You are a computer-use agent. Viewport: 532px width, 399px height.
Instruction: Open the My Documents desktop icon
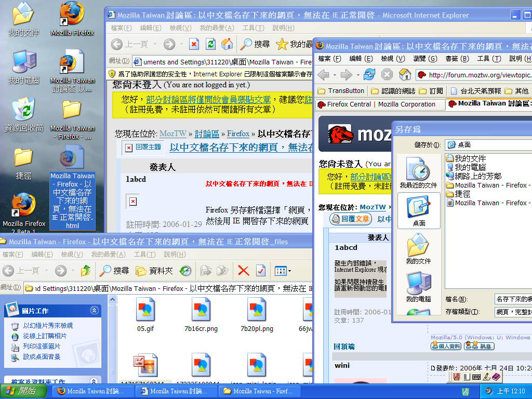pos(23,19)
